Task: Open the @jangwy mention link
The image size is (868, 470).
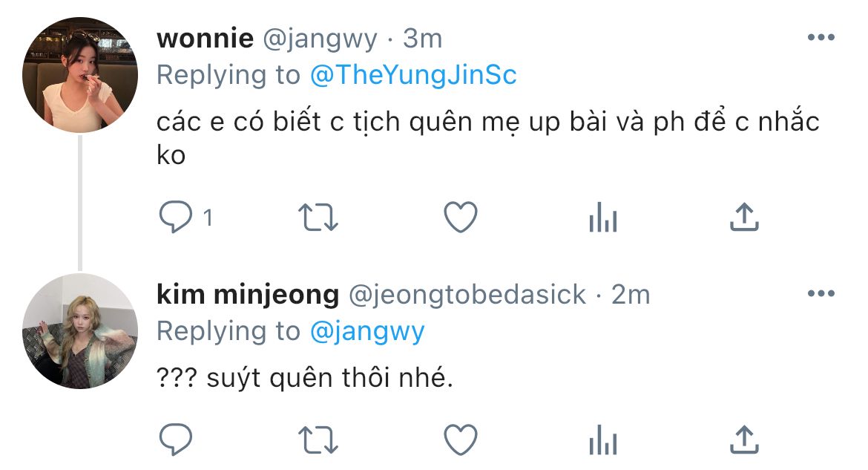Action: (366, 331)
